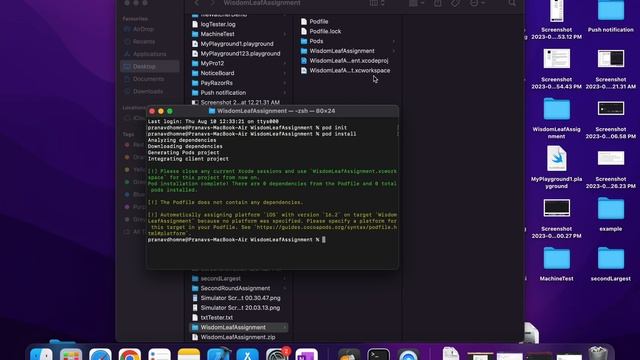Select the example folder on desktop

click(x=611, y=214)
